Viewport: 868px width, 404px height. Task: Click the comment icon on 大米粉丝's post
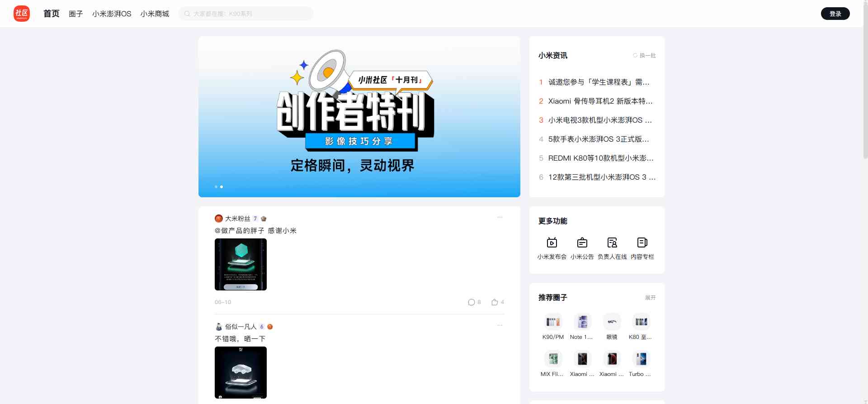(x=471, y=302)
